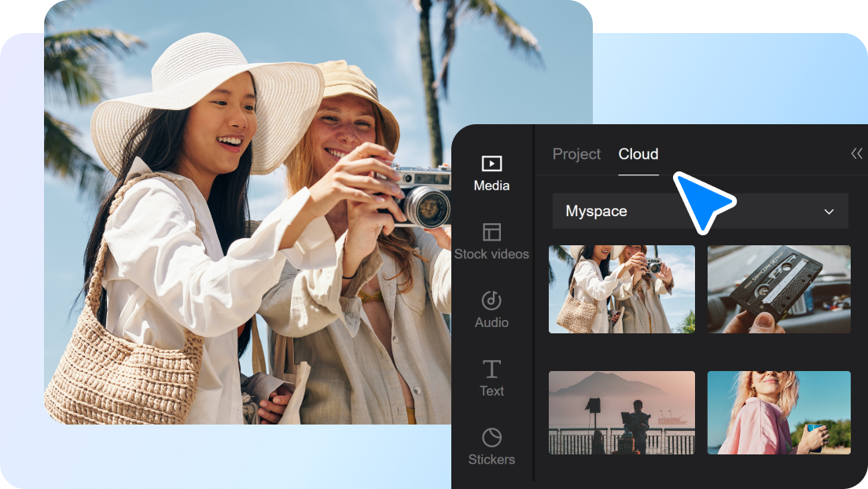
Task: Select the blonde woman in pink thumbnail
Action: click(779, 413)
